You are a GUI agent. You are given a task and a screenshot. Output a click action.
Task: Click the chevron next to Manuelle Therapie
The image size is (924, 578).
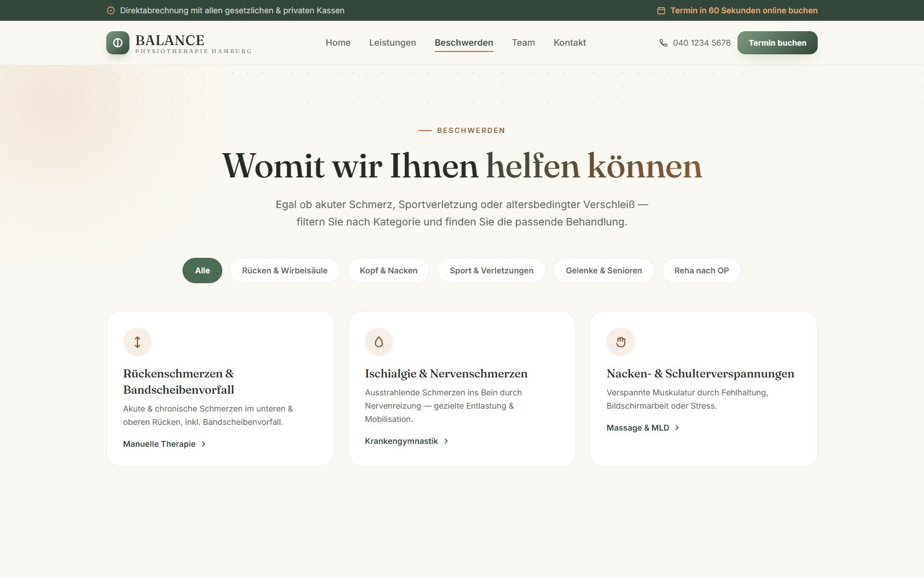(x=203, y=444)
